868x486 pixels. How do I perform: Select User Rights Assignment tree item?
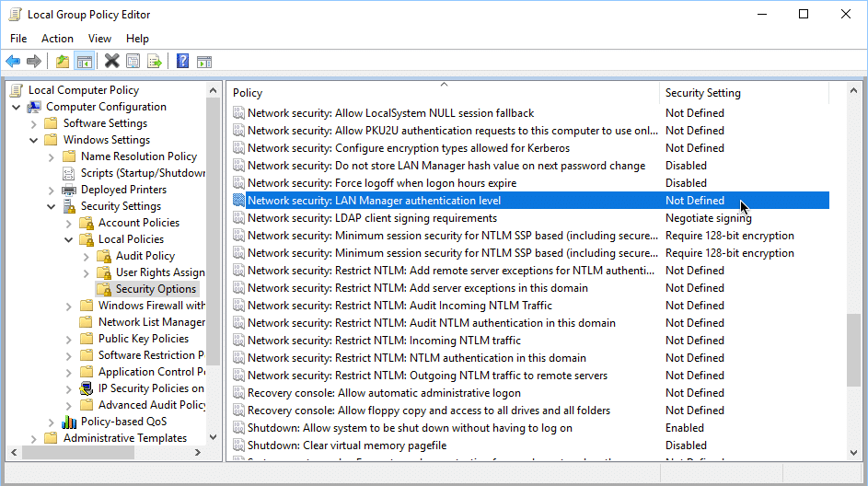(x=160, y=272)
